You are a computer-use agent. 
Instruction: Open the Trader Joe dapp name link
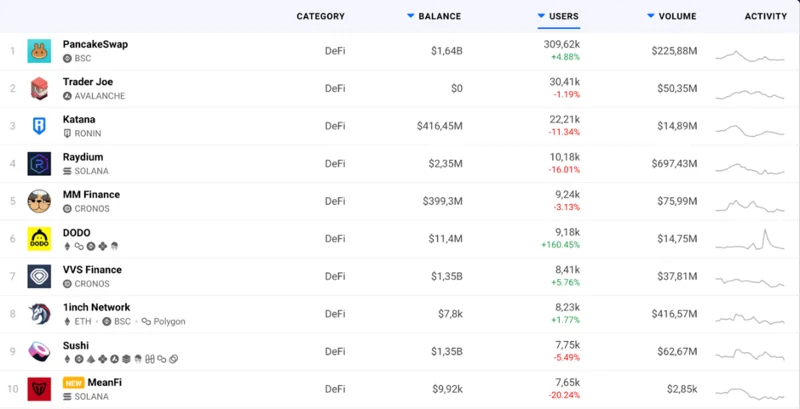point(88,82)
